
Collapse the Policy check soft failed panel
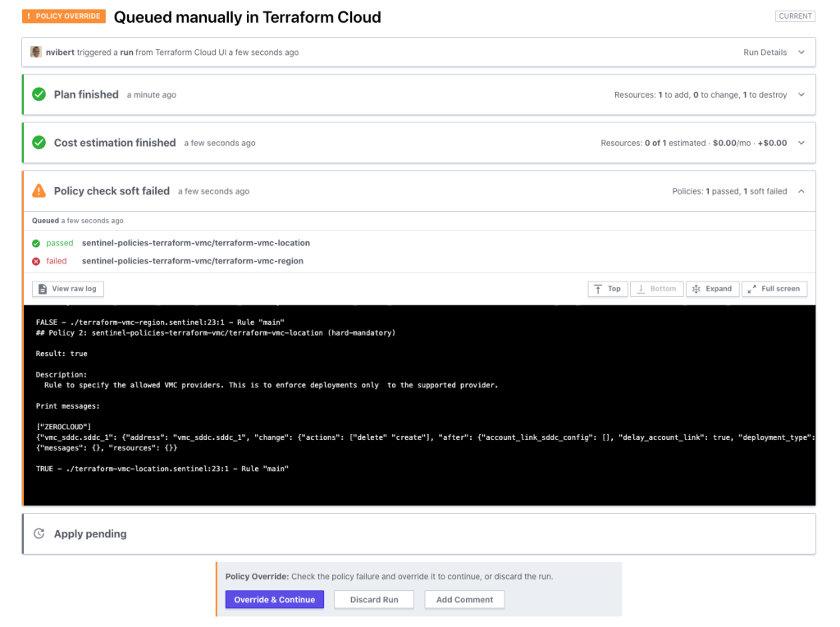click(801, 191)
